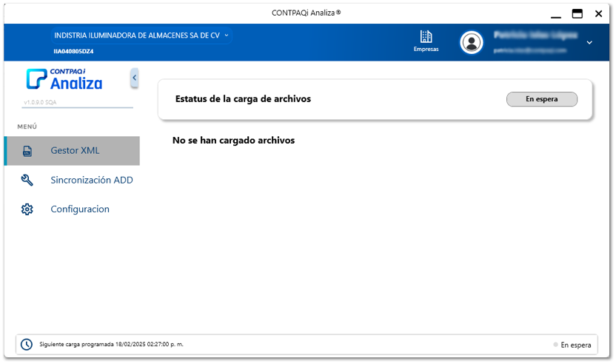Click the version v1.0.9.0 SQA label

click(40, 102)
